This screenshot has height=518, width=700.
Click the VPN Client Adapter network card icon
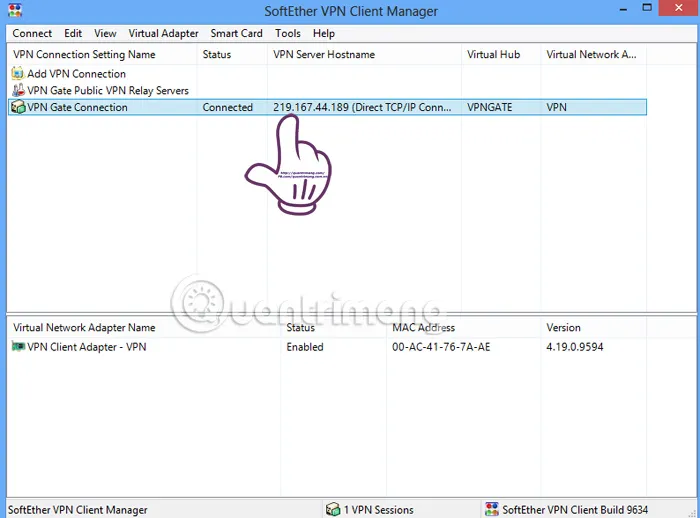pyautogui.click(x=18, y=347)
